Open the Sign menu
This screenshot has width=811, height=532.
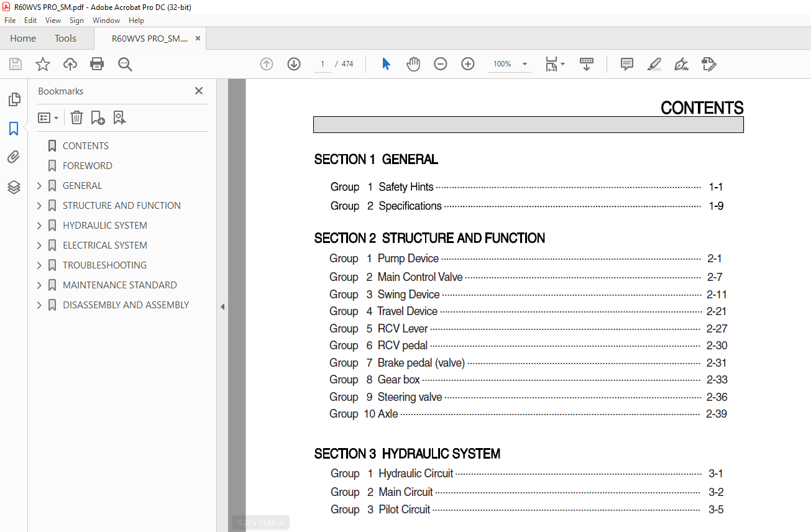coord(76,21)
